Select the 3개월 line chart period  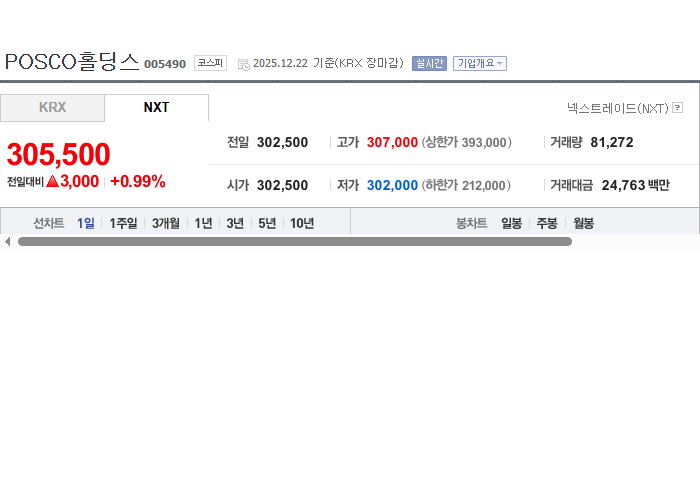[x=166, y=223]
